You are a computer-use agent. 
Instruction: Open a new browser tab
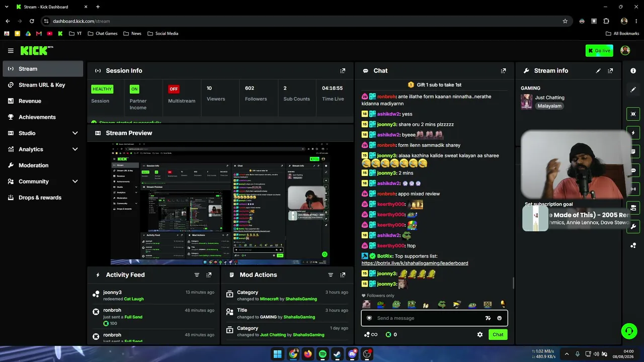coord(98,7)
